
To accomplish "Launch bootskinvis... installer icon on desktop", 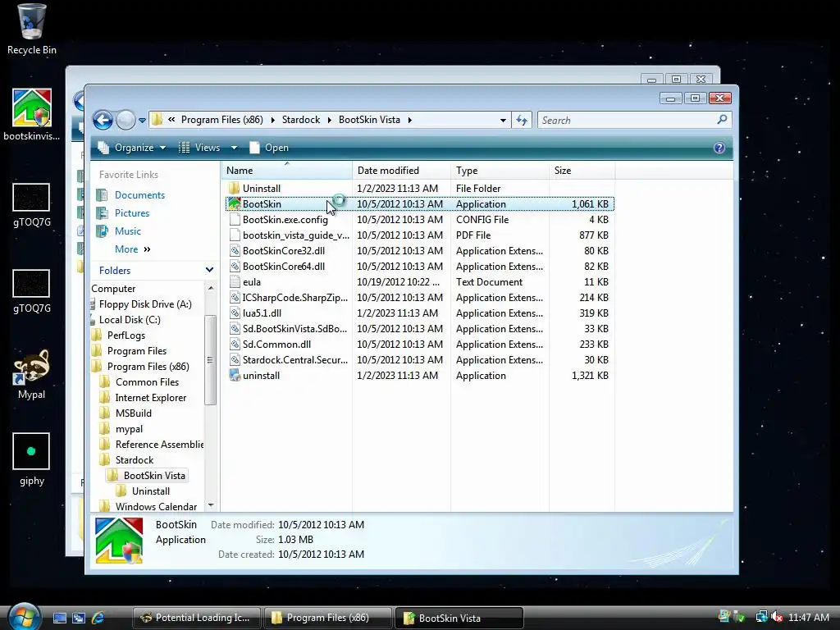I will pyautogui.click(x=32, y=115).
